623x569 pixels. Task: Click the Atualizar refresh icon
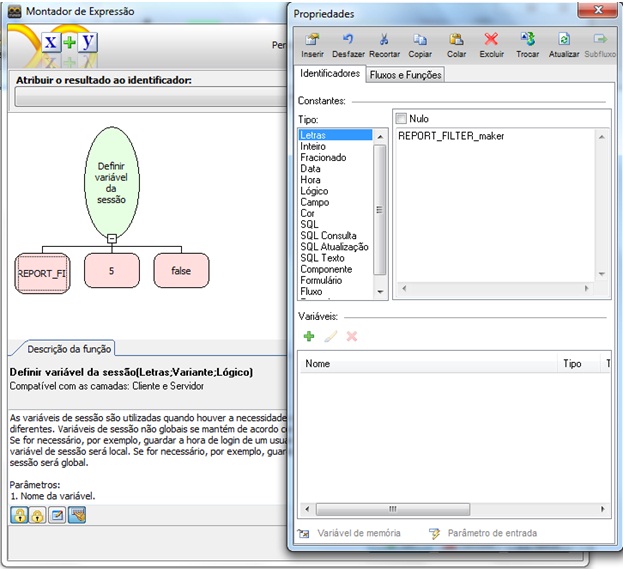564,39
